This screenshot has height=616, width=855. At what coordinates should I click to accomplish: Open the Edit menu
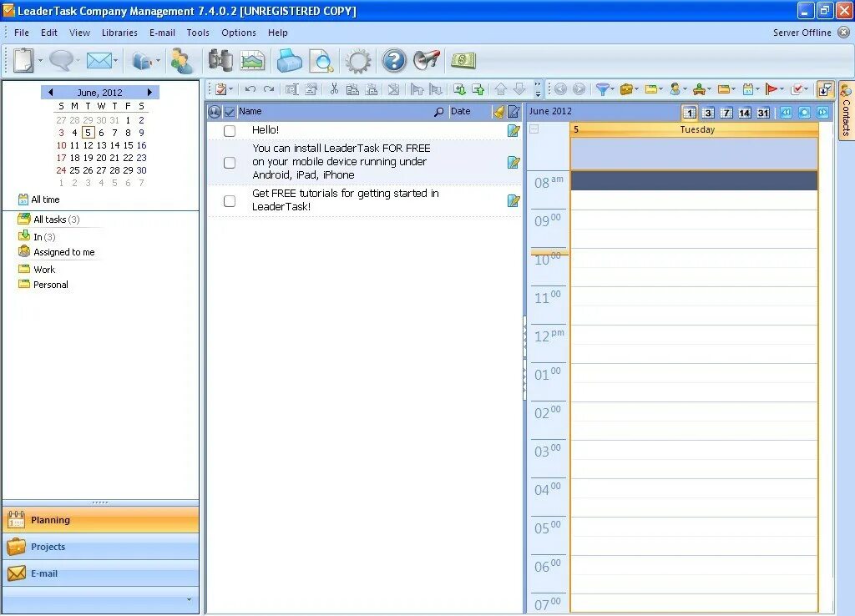[x=49, y=33]
